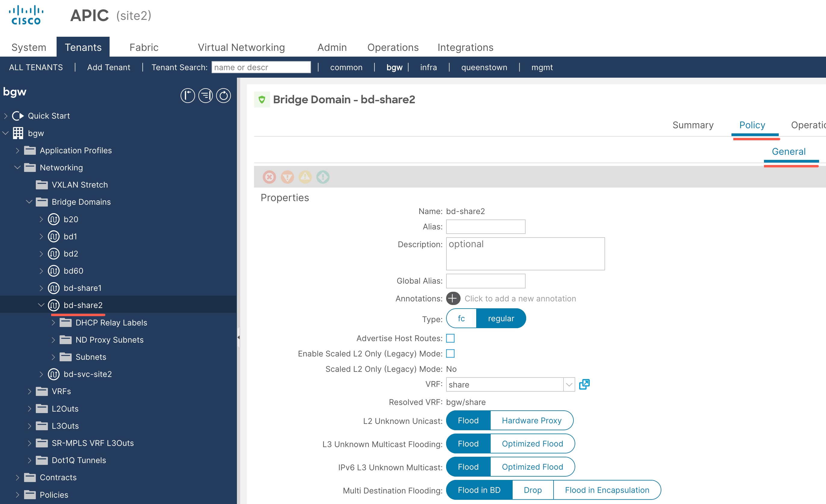Click the bgw tenant grid icon
Image resolution: width=826 pixels, height=504 pixels.
[x=18, y=133]
